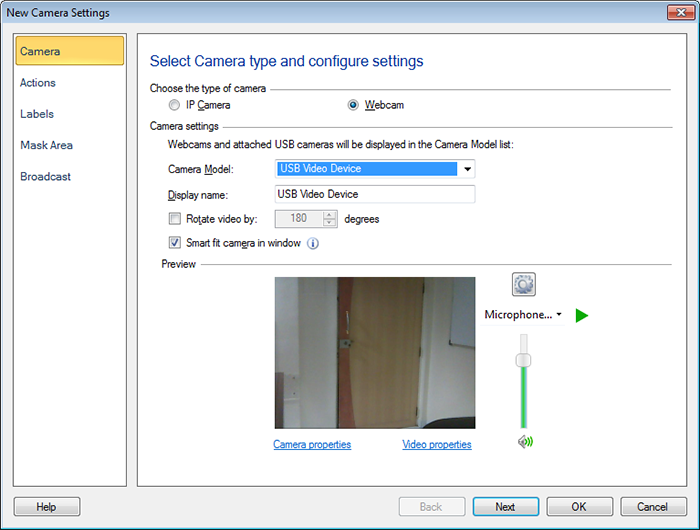Click the speaker volume icon below slider

click(x=525, y=442)
